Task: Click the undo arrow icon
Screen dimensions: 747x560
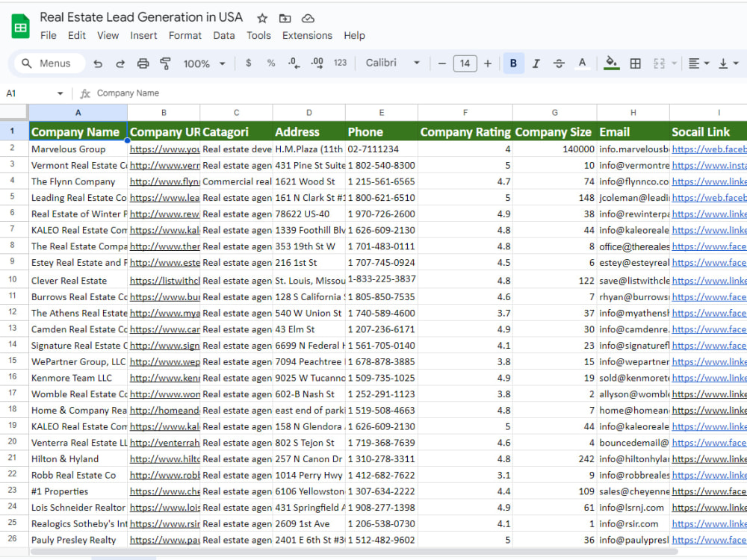Action: (98, 63)
